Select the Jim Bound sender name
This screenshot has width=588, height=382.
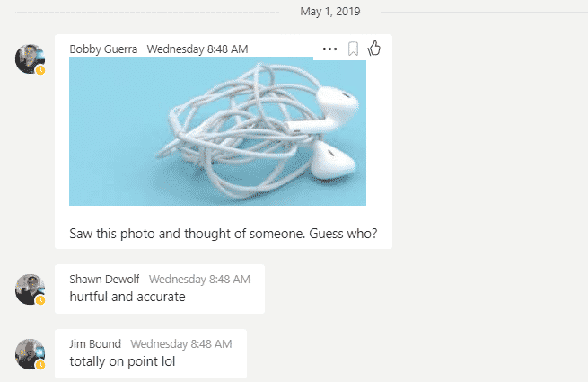95,343
